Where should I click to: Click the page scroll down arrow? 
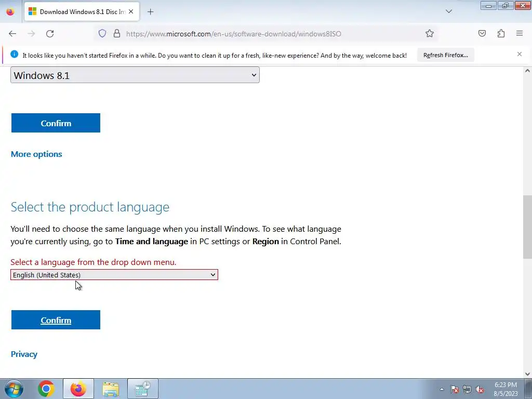(528, 374)
